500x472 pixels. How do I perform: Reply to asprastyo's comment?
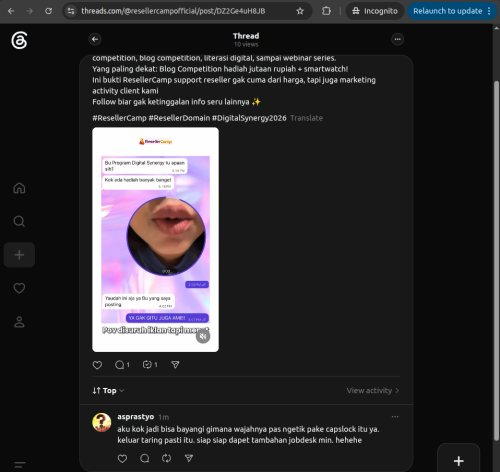click(x=145, y=459)
